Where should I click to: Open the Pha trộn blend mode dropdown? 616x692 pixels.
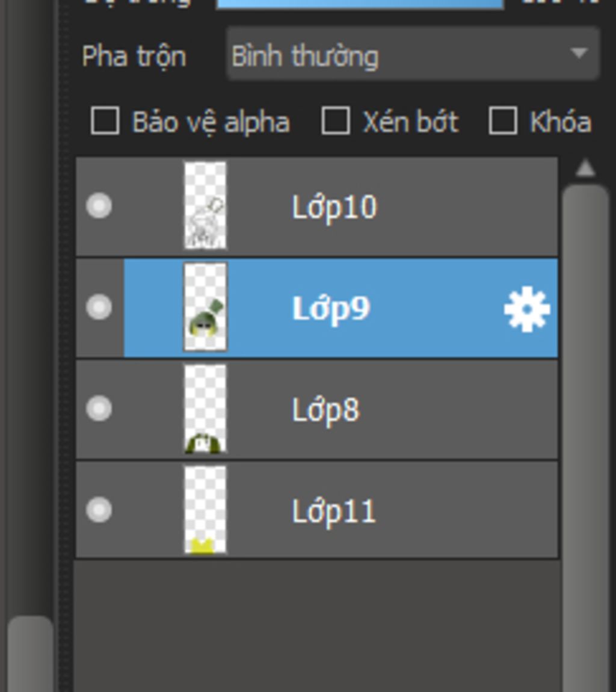pyautogui.click(x=413, y=54)
